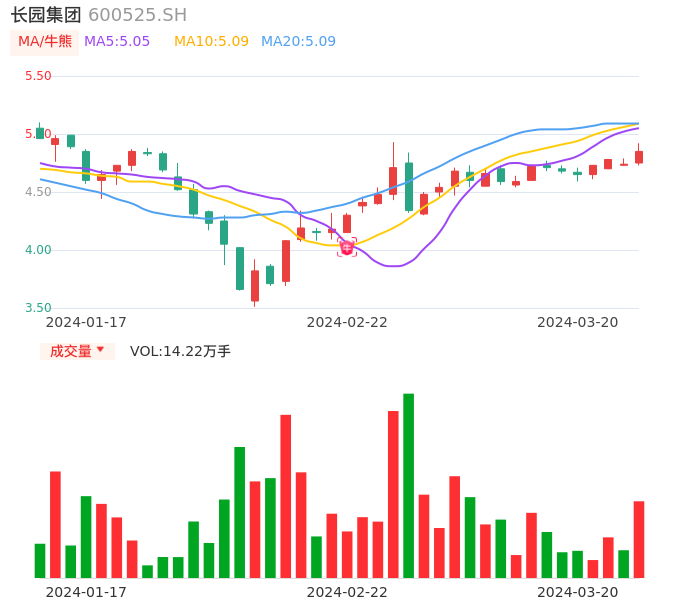Screen dimensions: 686x606
Task: Click the first green candlestick at chart start
Action: (x=40, y=133)
